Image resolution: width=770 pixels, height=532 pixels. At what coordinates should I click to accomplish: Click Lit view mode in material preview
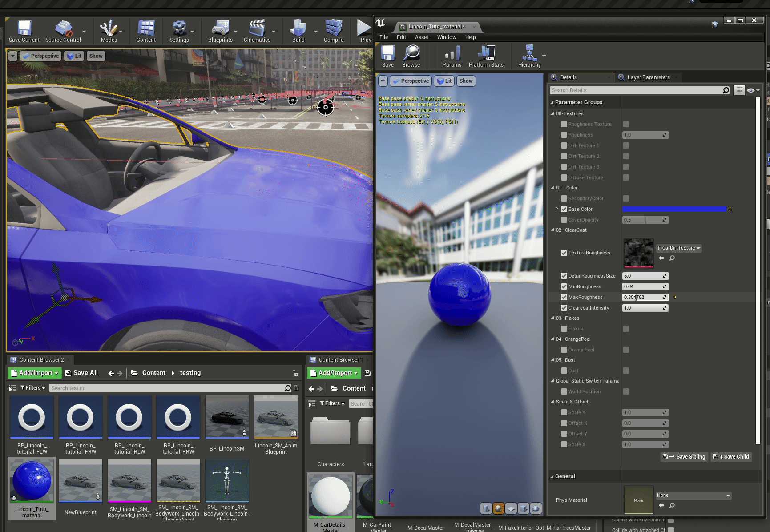pyautogui.click(x=444, y=81)
